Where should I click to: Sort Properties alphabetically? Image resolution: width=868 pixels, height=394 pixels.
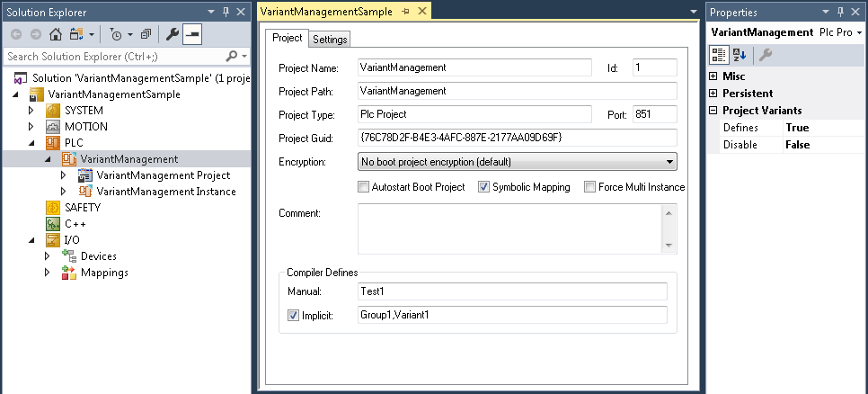pyautogui.click(x=740, y=54)
